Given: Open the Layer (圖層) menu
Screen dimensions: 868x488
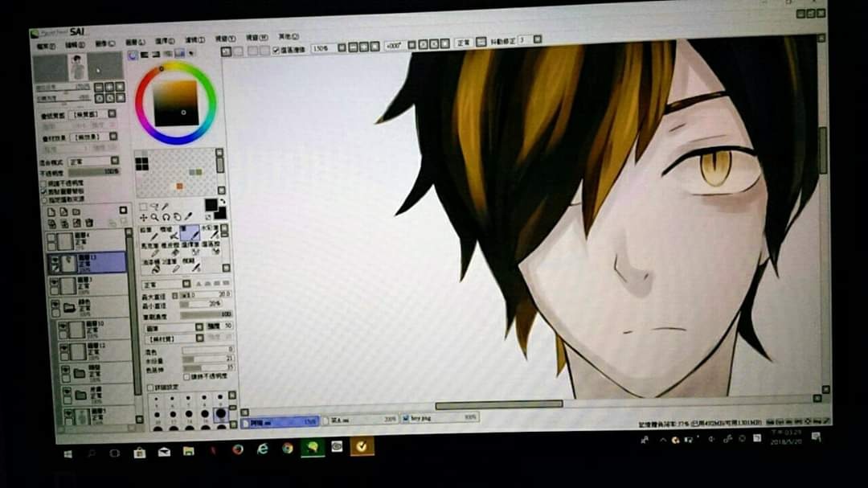Looking at the screenshot, I should [134, 43].
